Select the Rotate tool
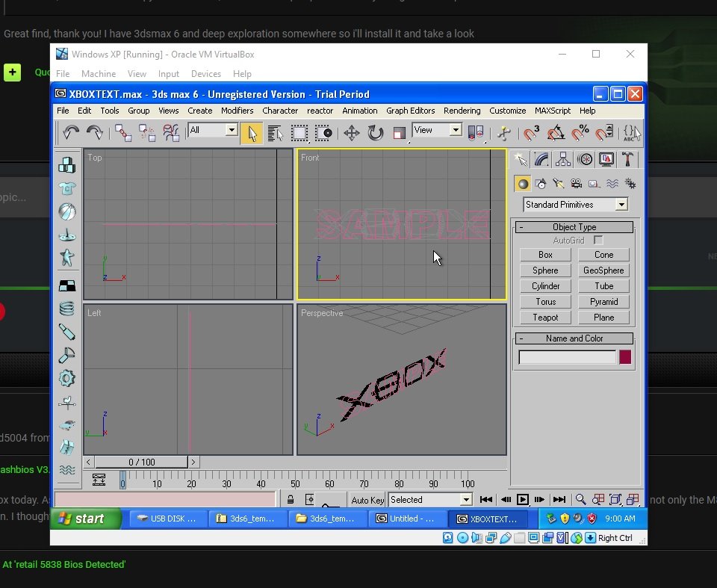Image resolution: width=717 pixels, height=588 pixels. (376, 133)
